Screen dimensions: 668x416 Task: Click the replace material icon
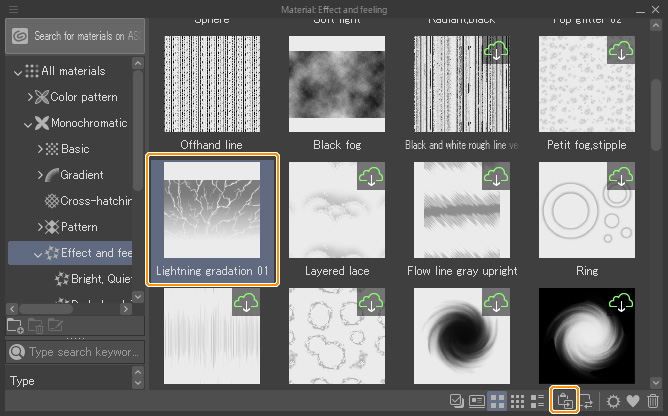pos(586,401)
